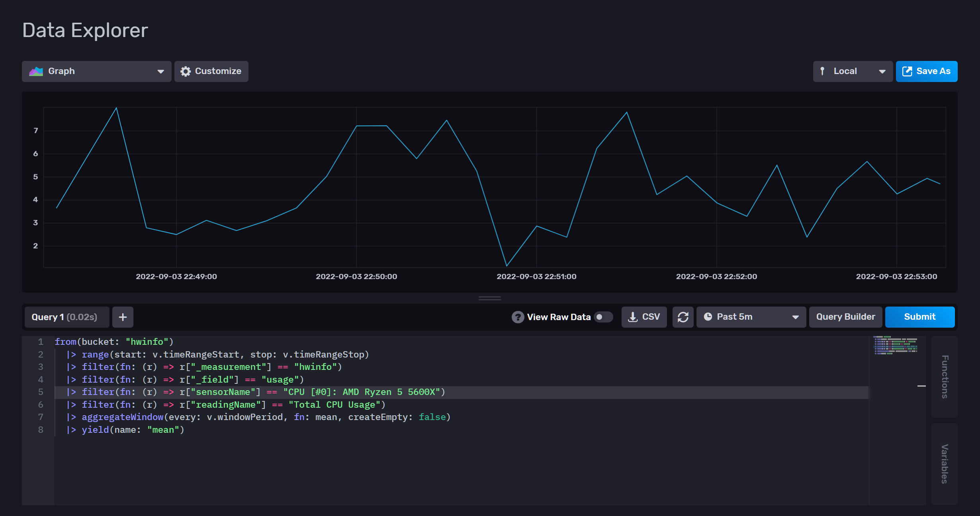Click the 22:49:00 x-axis label
The width and height of the screenshot is (980, 516).
click(x=176, y=276)
